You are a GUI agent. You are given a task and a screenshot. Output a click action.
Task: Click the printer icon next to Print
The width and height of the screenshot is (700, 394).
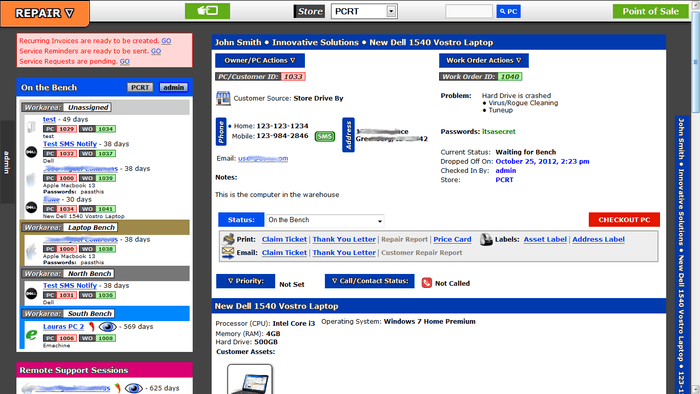tap(229, 239)
